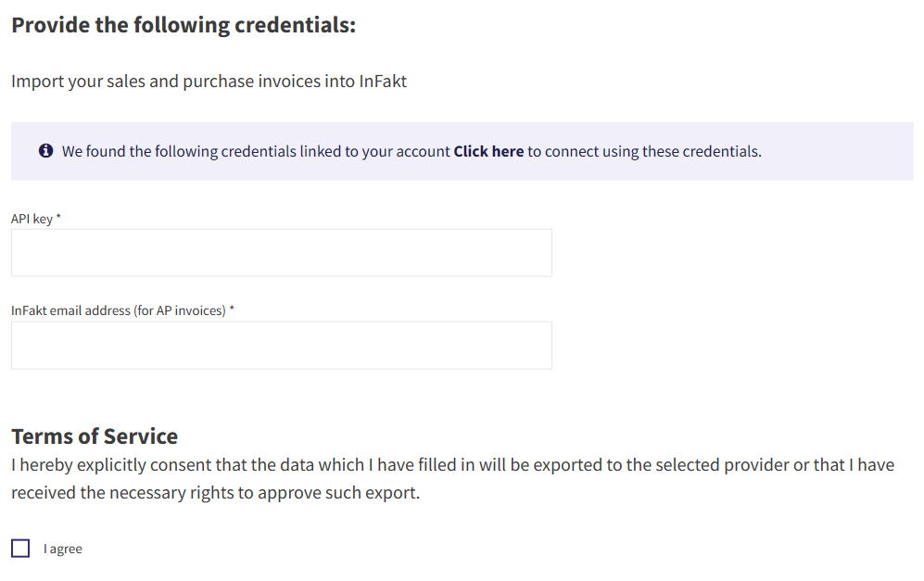Viewport: 924px width, 581px height.
Task: Open the 'Click here' credentials link
Action: click(x=488, y=151)
